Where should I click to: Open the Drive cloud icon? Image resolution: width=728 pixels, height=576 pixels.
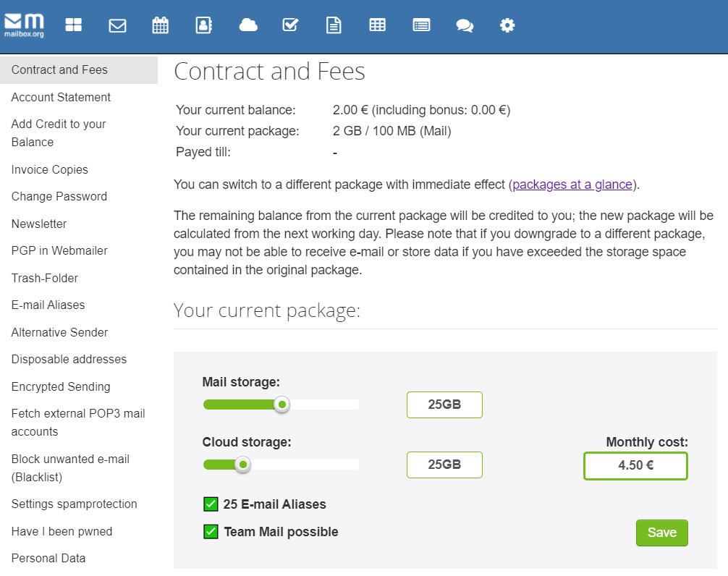[x=248, y=25]
